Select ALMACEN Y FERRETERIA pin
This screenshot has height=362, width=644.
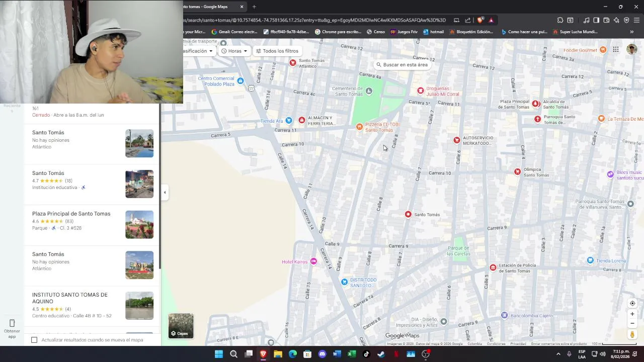(302, 120)
